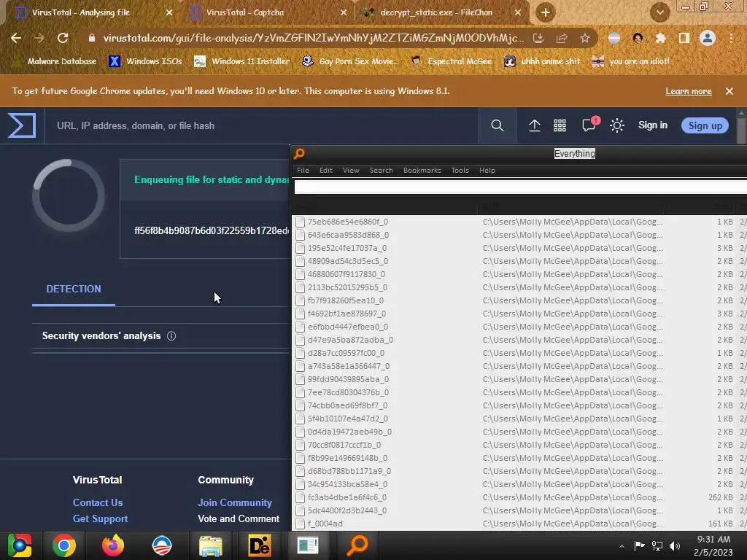Open the VirusTotal apps grid icon
This screenshot has width=747, height=560.
[560, 125]
